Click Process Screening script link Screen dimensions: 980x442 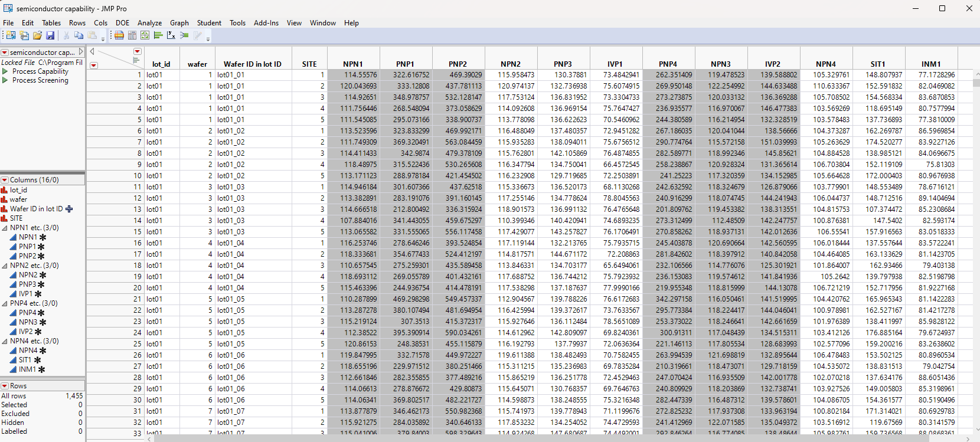point(40,80)
